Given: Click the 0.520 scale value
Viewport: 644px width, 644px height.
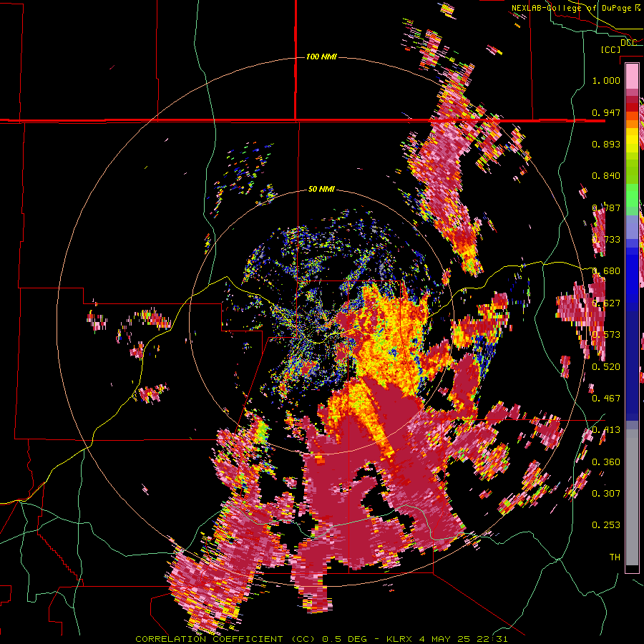Looking at the screenshot, I should 606,366.
